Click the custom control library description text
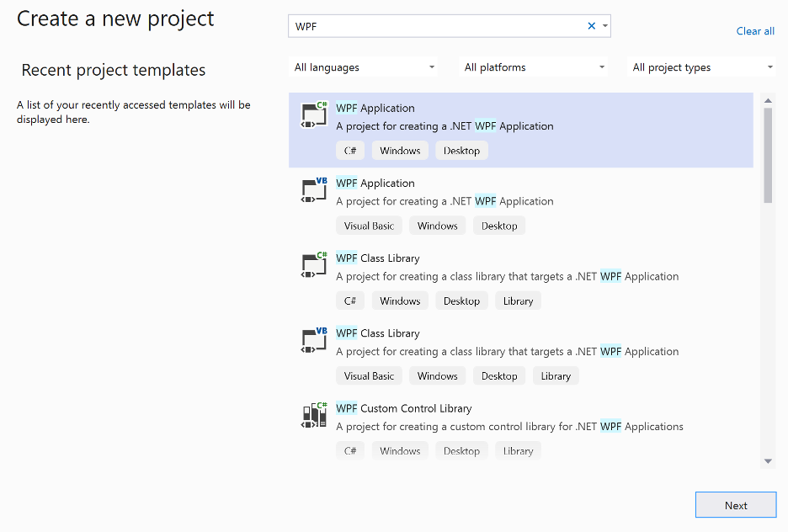 click(x=509, y=427)
